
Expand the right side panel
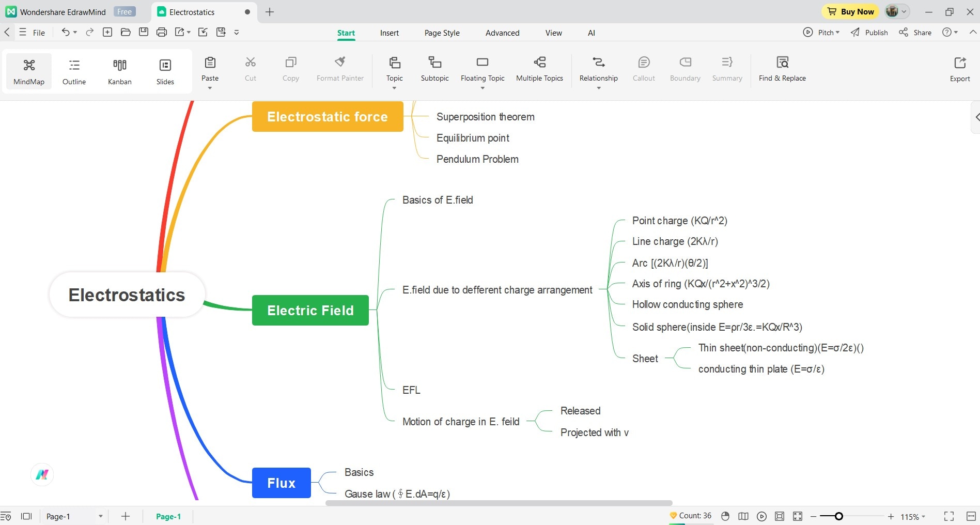pyautogui.click(x=976, y=117)
